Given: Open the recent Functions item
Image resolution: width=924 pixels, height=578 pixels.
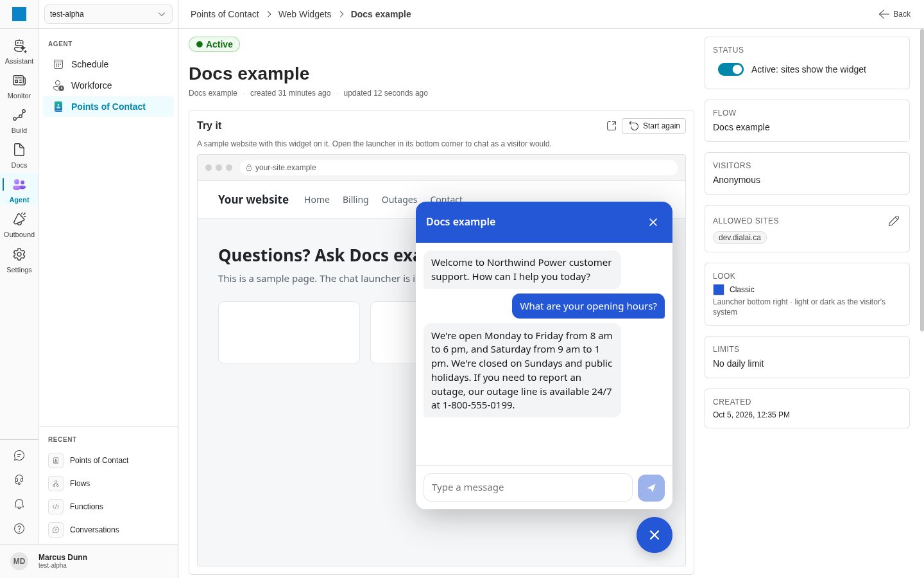Looking at the screenshot, I should [x=108, y=507].
